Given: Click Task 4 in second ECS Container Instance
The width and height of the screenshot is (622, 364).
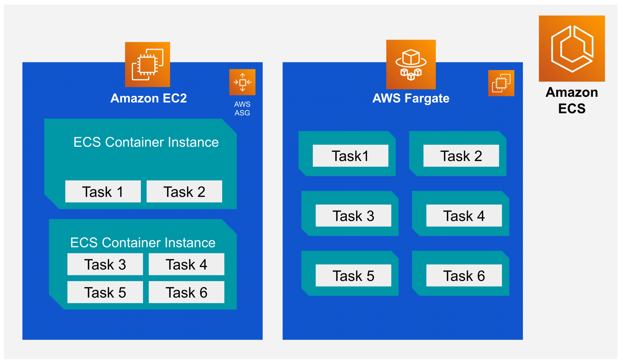Looking at the screenshot, I should pyautogui.click(x=186, y=264).
